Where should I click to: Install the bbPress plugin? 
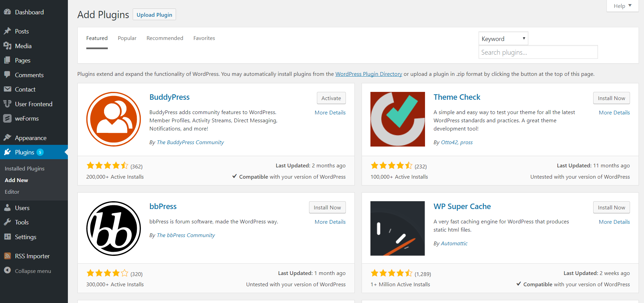[327, 207]
